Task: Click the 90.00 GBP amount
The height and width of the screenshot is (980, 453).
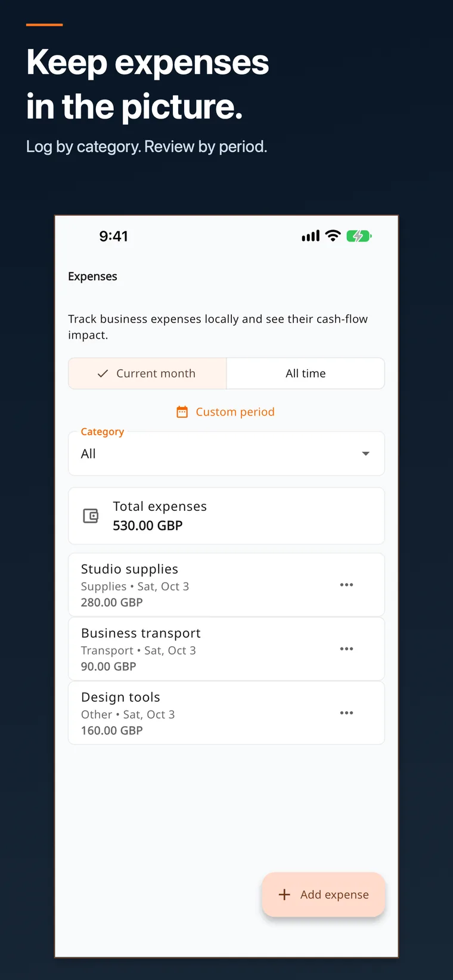Action: click(108, 666)
